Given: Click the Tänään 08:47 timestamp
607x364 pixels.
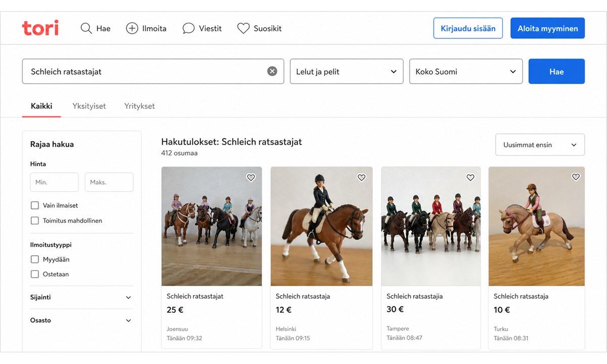Looking at the screenshot, I should point(404,338).
